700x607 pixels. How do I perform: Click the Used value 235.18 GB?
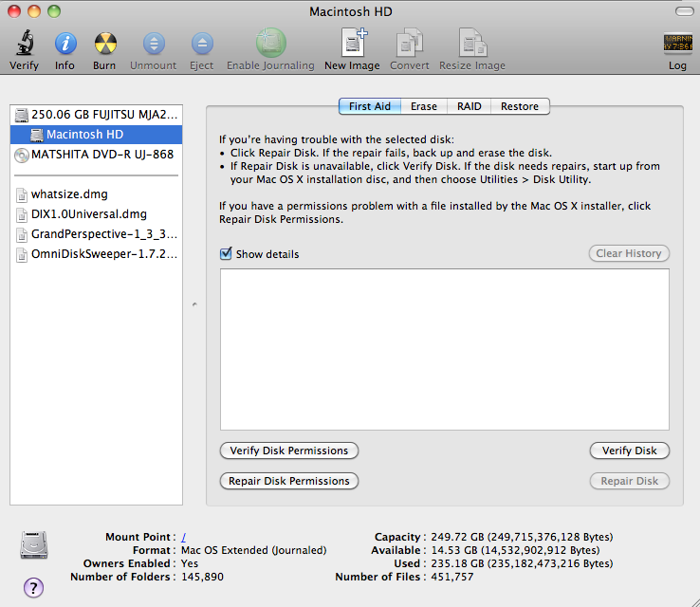522,563
